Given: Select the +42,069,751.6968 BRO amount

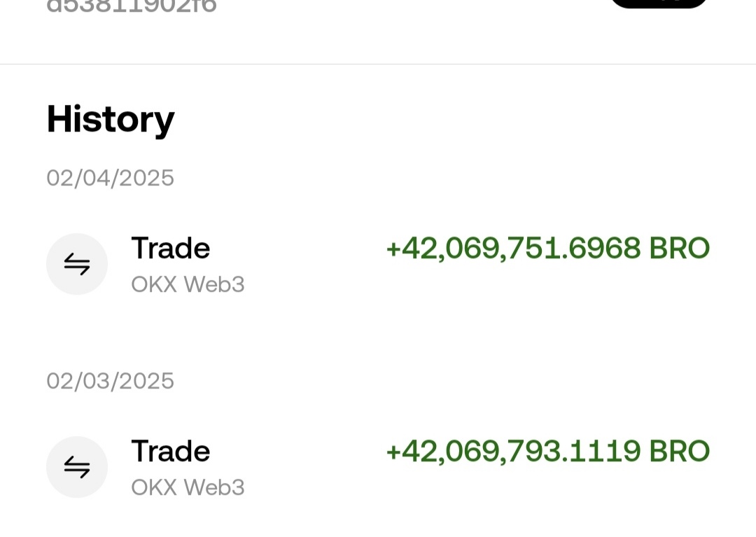Looking at the screenshot, I should click(x=547, y=249).
